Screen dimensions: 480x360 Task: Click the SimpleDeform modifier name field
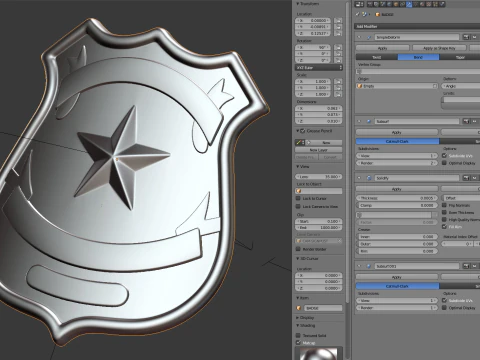click(x=417, y=37)
